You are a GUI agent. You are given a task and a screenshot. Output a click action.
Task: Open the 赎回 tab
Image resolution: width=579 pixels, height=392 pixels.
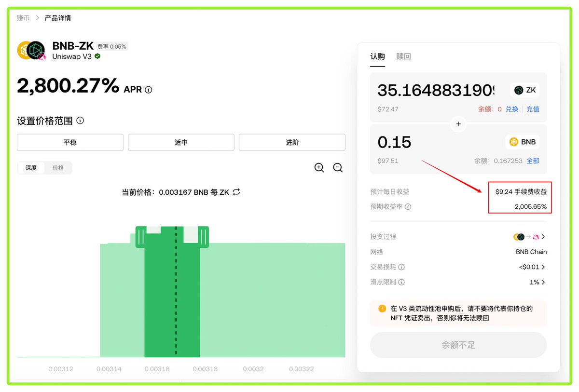403,56
